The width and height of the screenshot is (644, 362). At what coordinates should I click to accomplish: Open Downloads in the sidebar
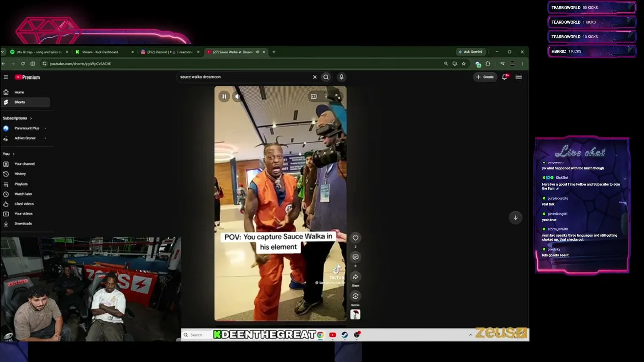coord(25,224)
